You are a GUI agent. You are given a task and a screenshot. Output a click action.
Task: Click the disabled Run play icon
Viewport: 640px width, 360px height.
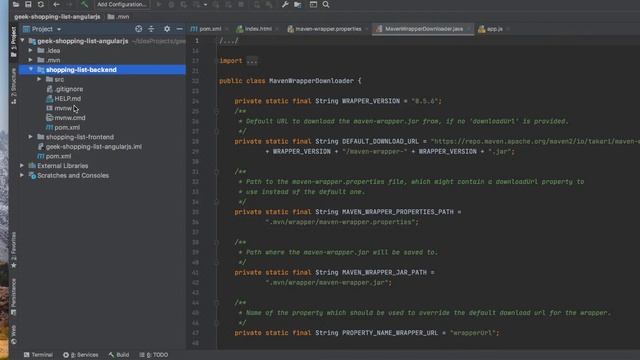159,4
